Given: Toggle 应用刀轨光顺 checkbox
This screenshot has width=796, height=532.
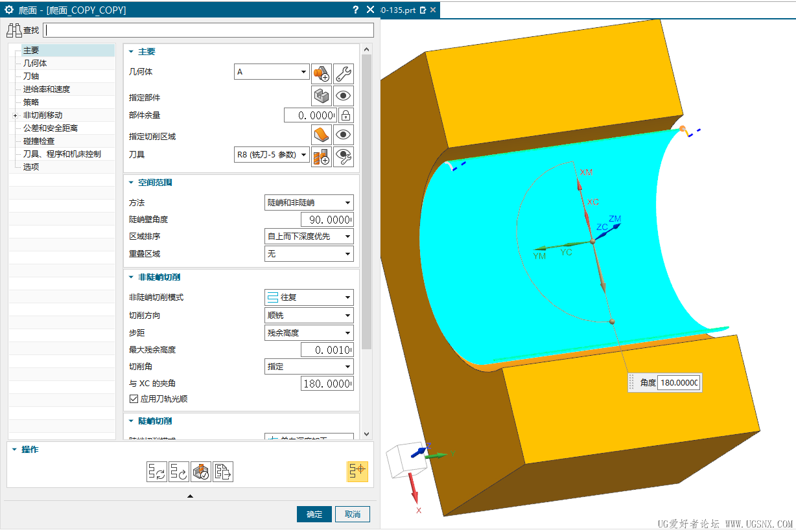Looking at the screenshot, I should (134, 399).
